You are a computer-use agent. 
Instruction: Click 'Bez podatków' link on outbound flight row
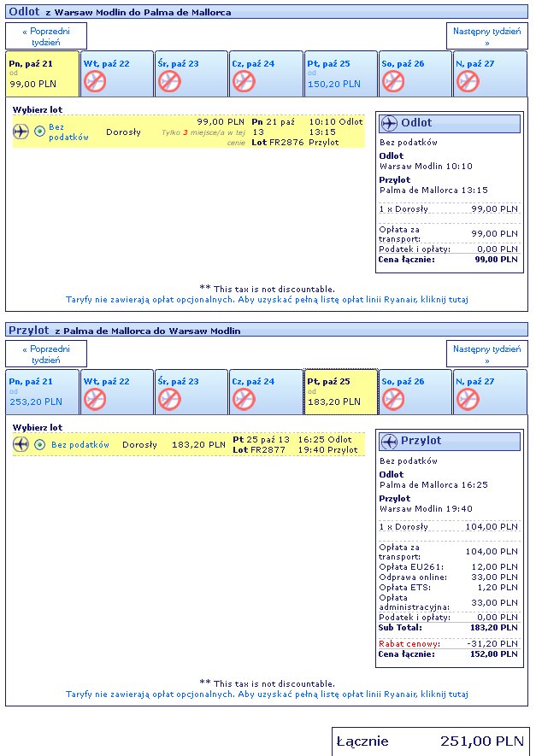tap(68, 132)
